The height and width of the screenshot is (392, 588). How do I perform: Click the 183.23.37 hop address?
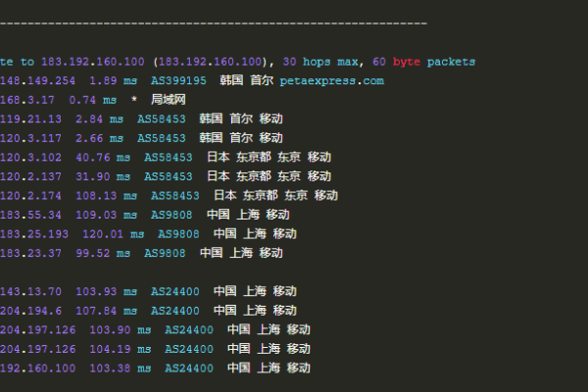pos(31,252)
